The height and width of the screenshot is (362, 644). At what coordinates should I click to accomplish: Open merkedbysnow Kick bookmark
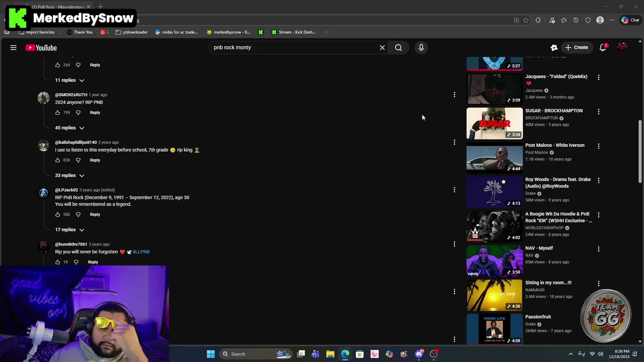[x=228, y=32]
